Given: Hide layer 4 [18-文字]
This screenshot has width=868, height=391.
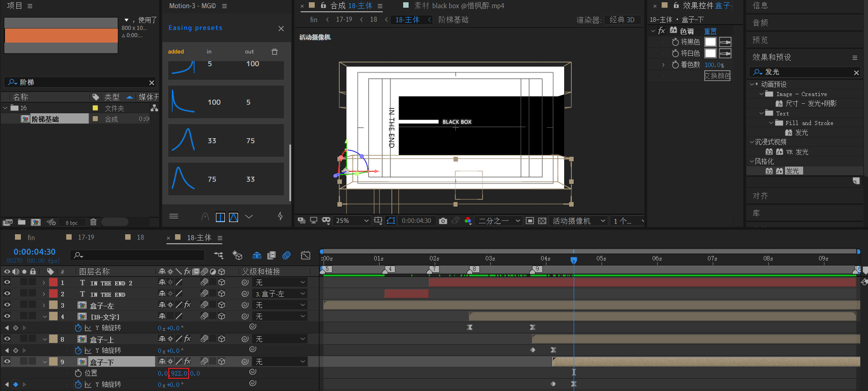Looking at the screenshot, I should pyautogui.click(x=7, y=316).
